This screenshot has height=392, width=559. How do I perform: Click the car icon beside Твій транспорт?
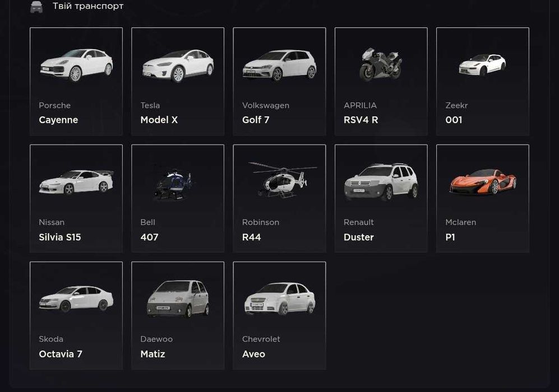click(36, 6)
